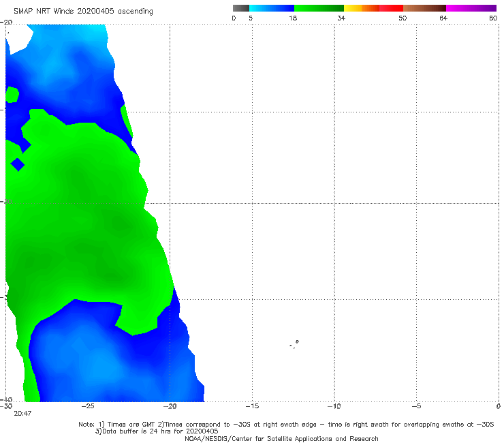Click the white data gap inside the blue swath
Viewport: 504px width, 443px height.
19,39
